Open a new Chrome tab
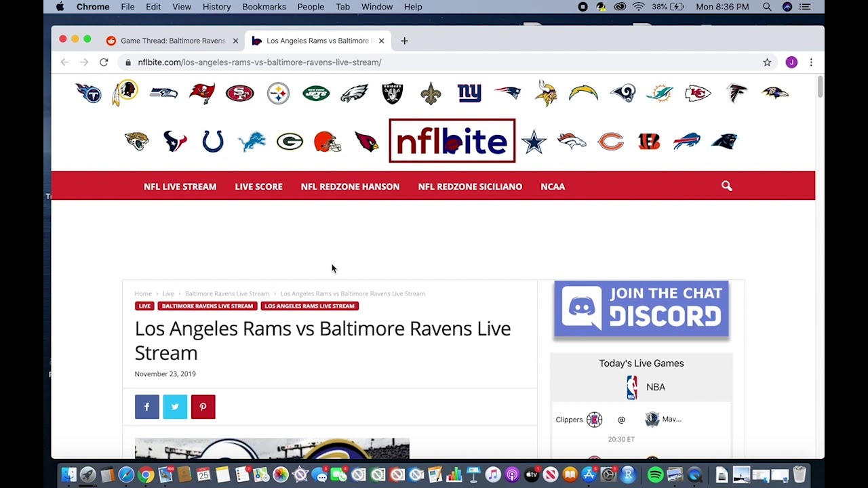This screenshot has width=868, height=488. (x=404, y=41)
